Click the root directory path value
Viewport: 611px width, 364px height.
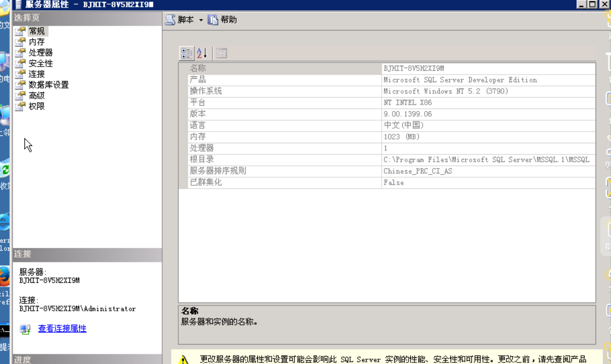click(x=486, y=159)
